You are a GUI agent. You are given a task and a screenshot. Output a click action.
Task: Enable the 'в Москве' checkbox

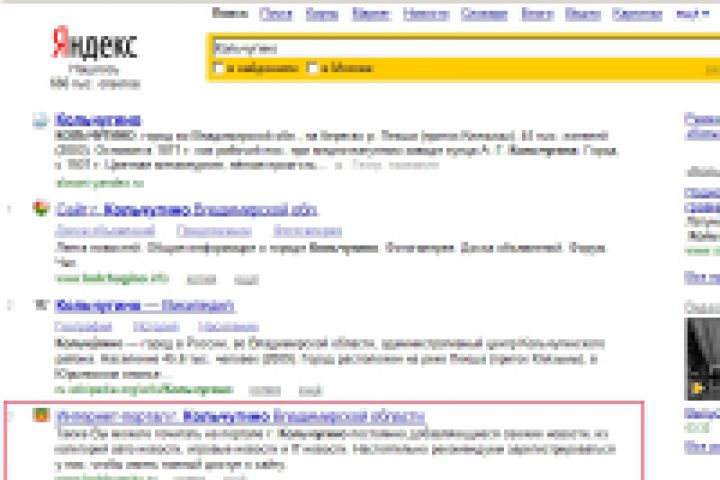tap(312, 68)
